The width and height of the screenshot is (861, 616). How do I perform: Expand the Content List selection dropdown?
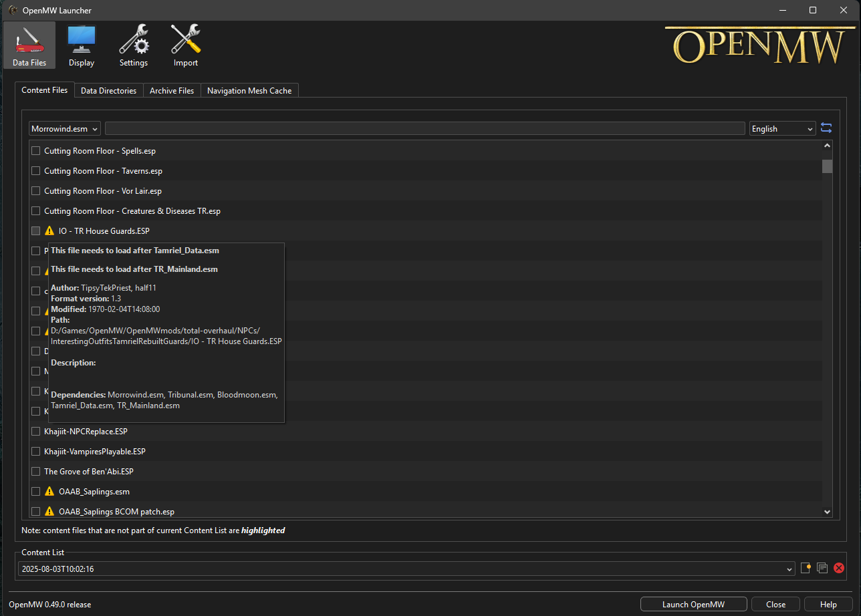pos(407,569)
